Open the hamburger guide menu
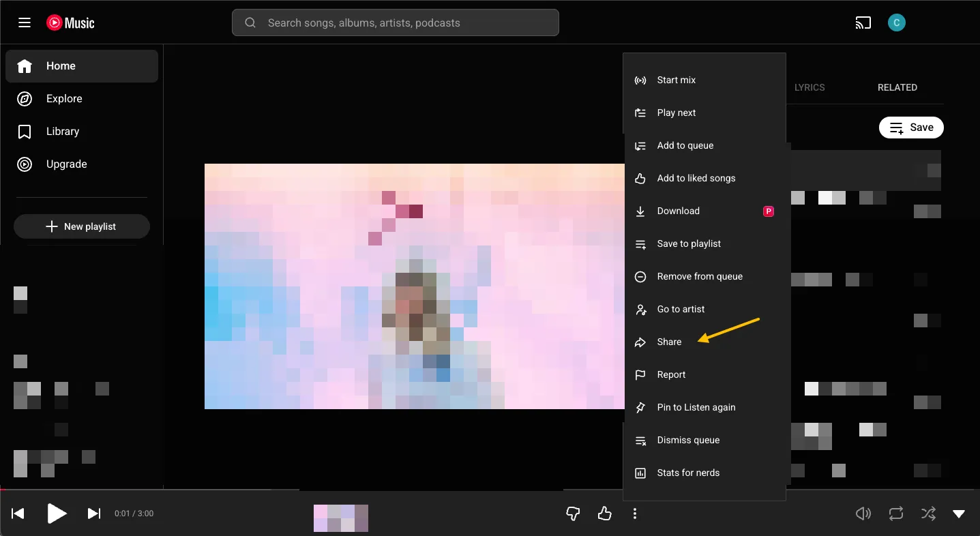Viewport: 980px width, 536px height. (x=25, y=23)
